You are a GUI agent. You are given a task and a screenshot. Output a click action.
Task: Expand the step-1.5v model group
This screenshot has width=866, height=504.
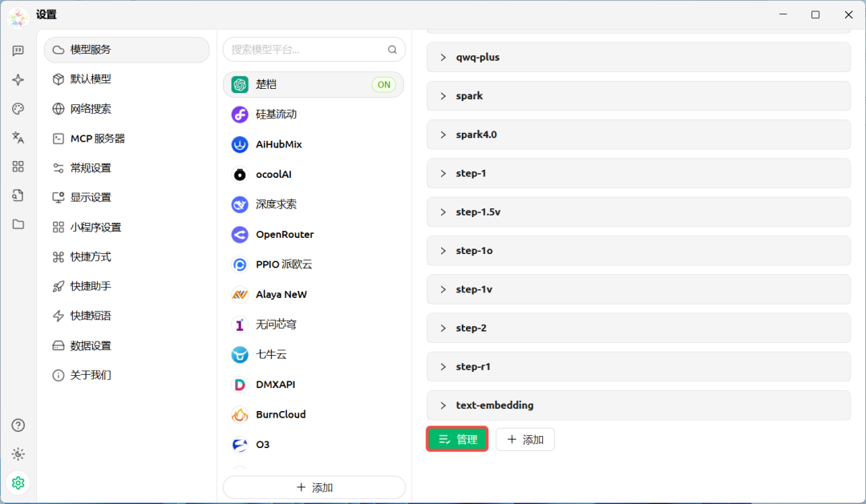point(638,212)
